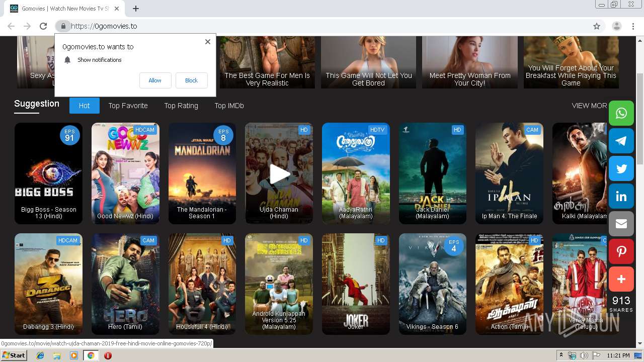Open Chrome profile avatar icon
Image resolution: width=644 pixels, height=362 pixels.
tap(617, 26)
